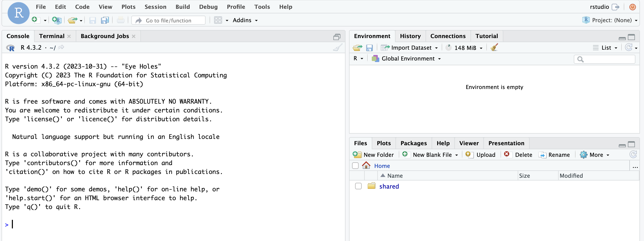Click the Save document icon in main toolbar
Screen dimensions: 644x241
tap(93, 20)
